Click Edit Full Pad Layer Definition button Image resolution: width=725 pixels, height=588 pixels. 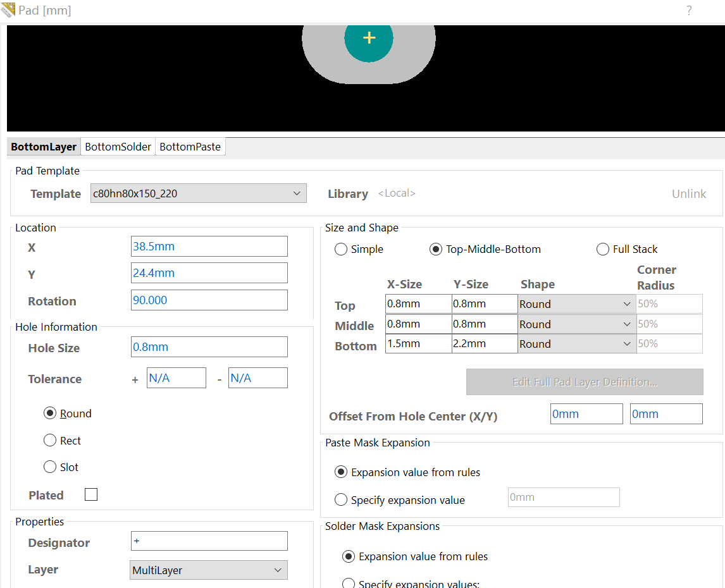[585, 382]
